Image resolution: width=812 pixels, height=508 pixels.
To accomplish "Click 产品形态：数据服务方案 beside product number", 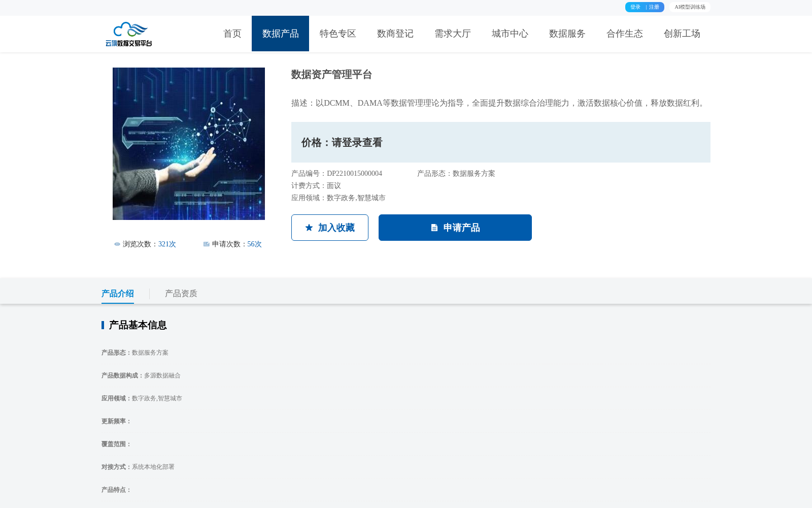I will pos(456,174).
